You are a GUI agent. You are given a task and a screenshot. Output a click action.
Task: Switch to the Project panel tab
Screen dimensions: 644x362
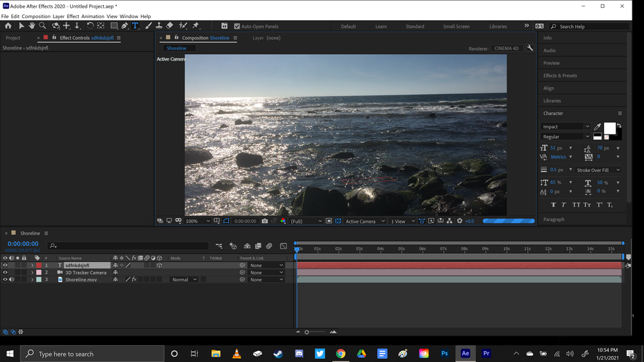click(x=13, y=38)
